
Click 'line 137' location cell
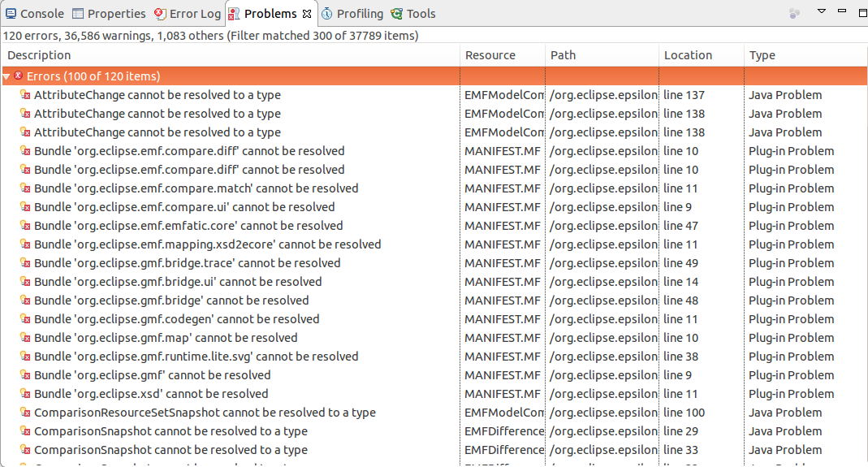[684, 95]
